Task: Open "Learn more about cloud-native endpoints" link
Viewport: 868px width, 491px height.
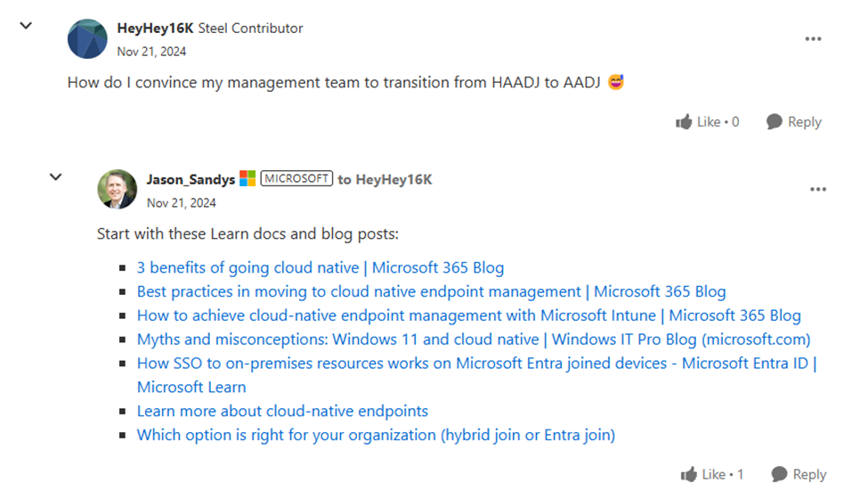Action: point(282,412)
